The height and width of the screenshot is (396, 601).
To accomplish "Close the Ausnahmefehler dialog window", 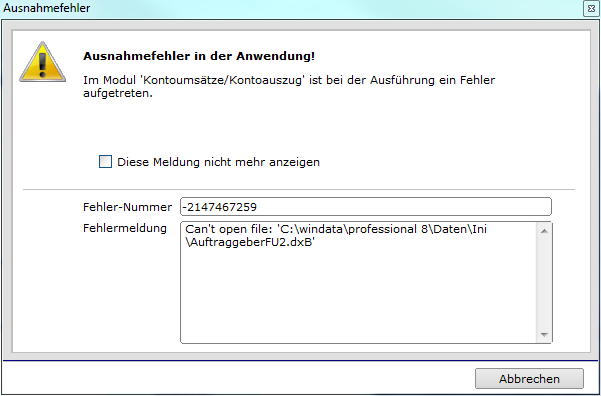I will tap(590, 8).
